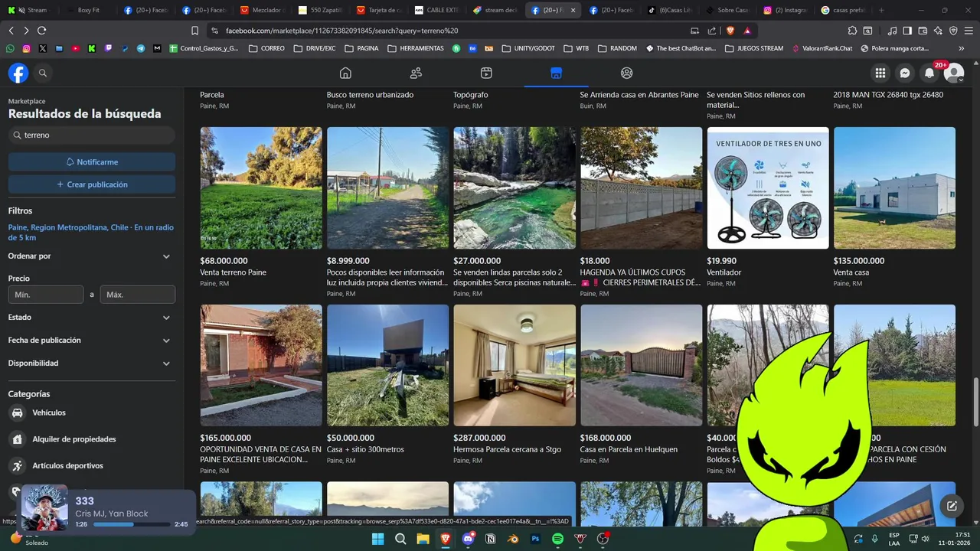Viewport: 980px width, 551px height.
Task: Open Alquiler de propiedades category
Action: [x=74, y=439]
